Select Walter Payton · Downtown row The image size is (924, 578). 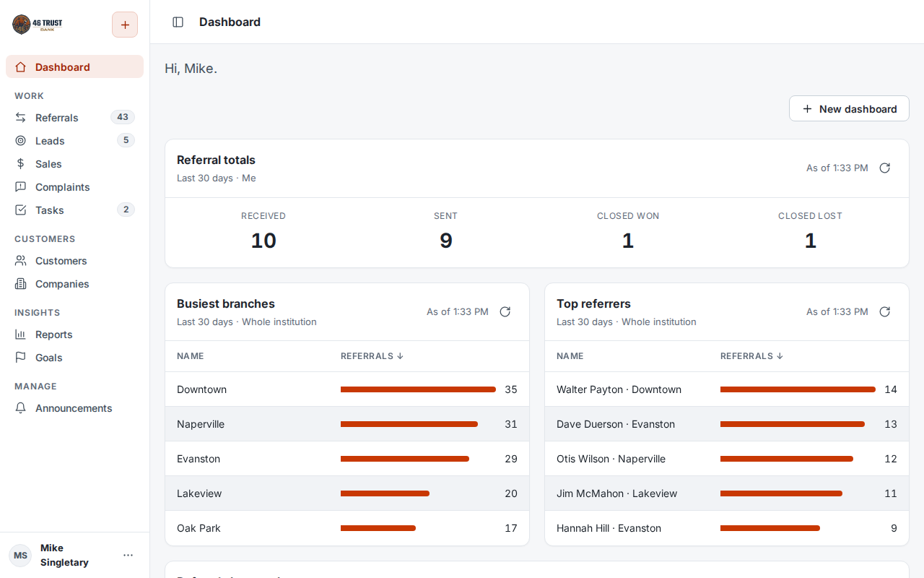(727, 389)
